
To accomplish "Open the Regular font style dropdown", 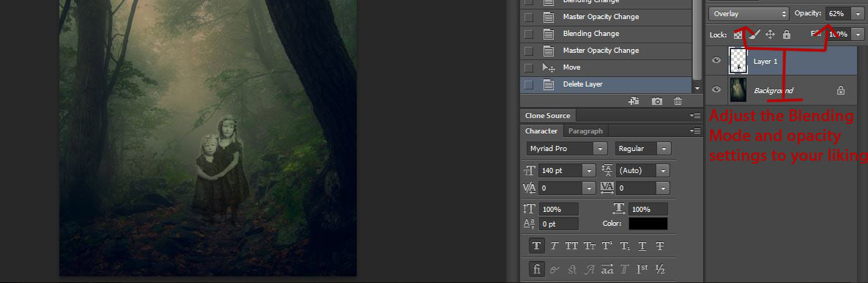I will point(664,148).
